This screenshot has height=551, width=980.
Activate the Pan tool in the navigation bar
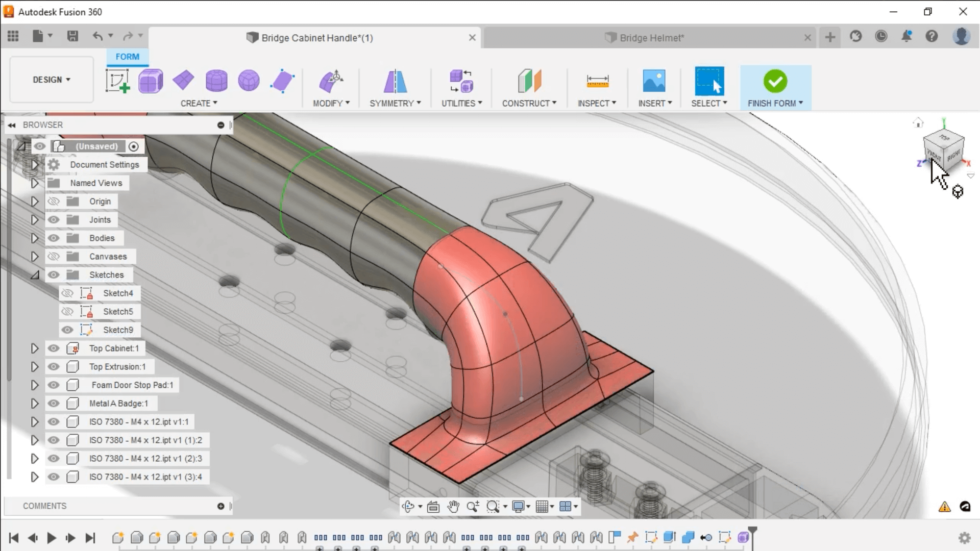tap(453, 506)
